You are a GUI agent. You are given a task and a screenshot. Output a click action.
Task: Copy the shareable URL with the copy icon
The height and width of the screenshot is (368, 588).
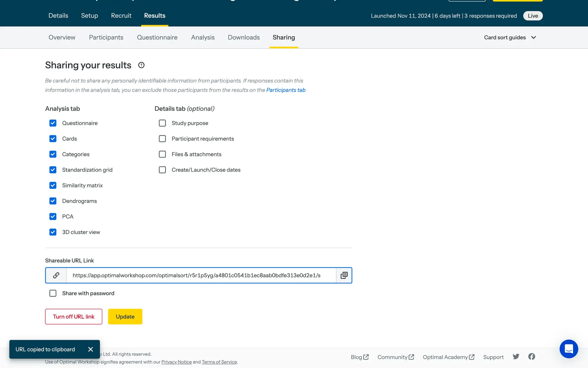[x=344, y=275]
